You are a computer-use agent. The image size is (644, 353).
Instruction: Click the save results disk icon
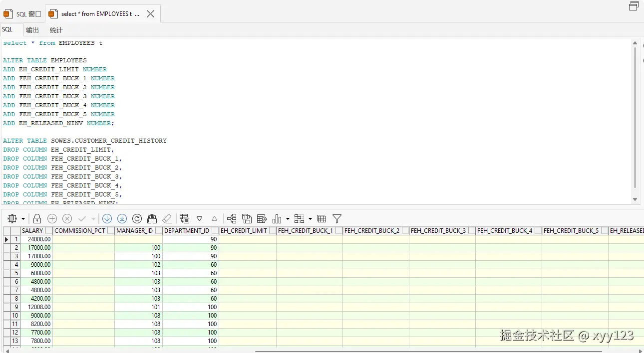pos(247,218)
